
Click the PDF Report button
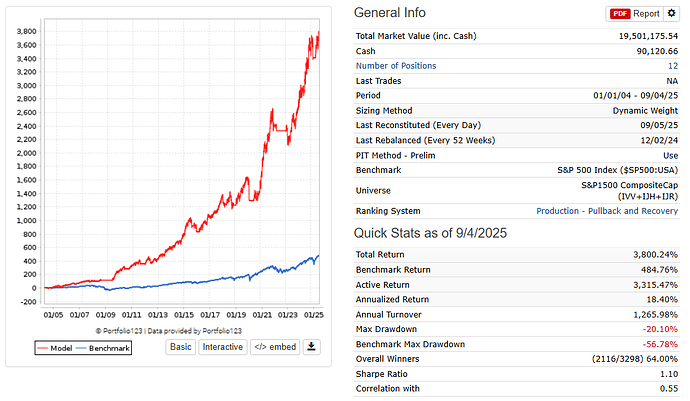[635, 14]
